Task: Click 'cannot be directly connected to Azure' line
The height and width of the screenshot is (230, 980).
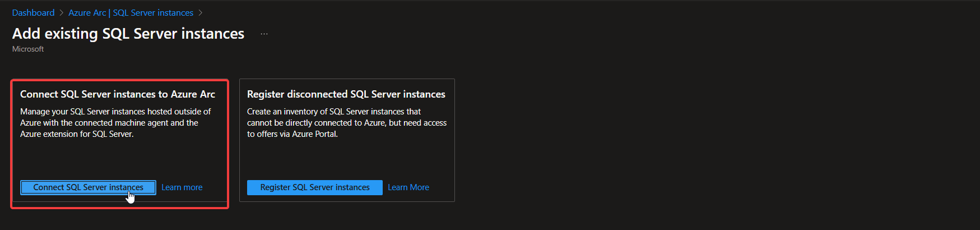Action: [346, 123]
